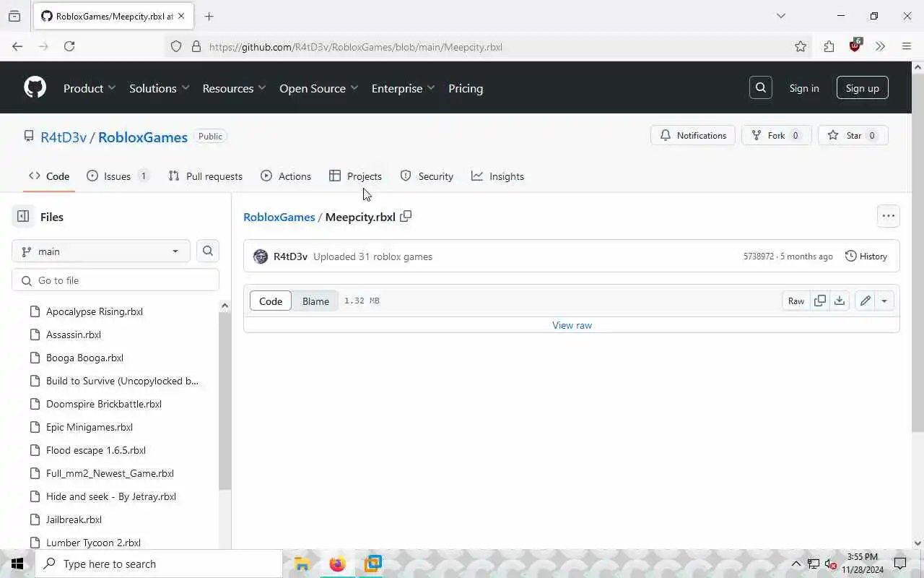Expand the Solutions navigation menu

[x=159, y=88]
